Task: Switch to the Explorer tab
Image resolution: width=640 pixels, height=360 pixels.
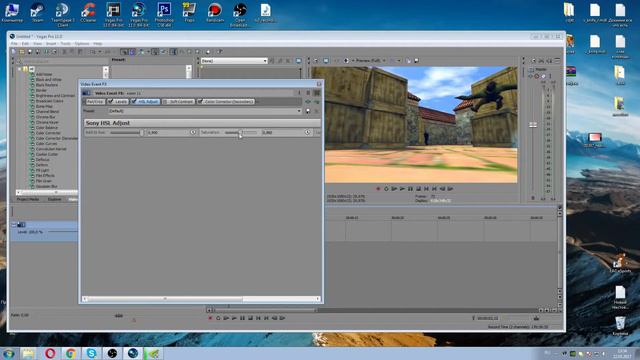Action: [x=54, y=199]
